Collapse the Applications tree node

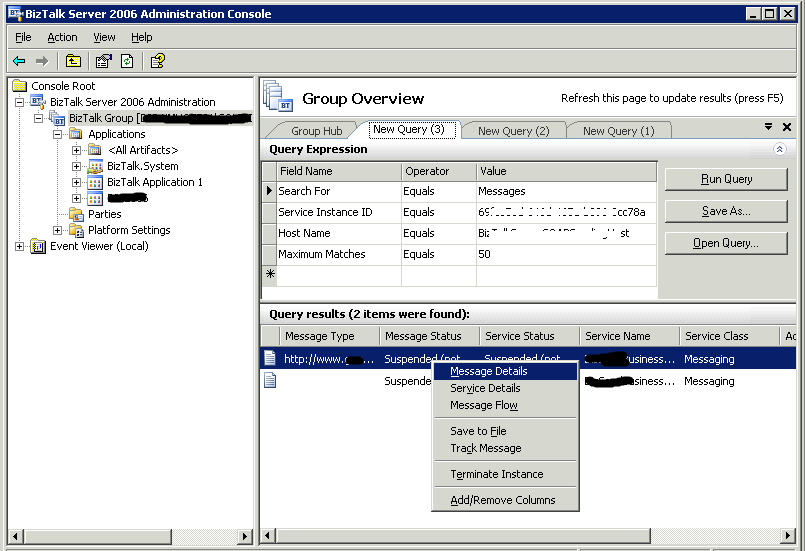pos(58,135)
